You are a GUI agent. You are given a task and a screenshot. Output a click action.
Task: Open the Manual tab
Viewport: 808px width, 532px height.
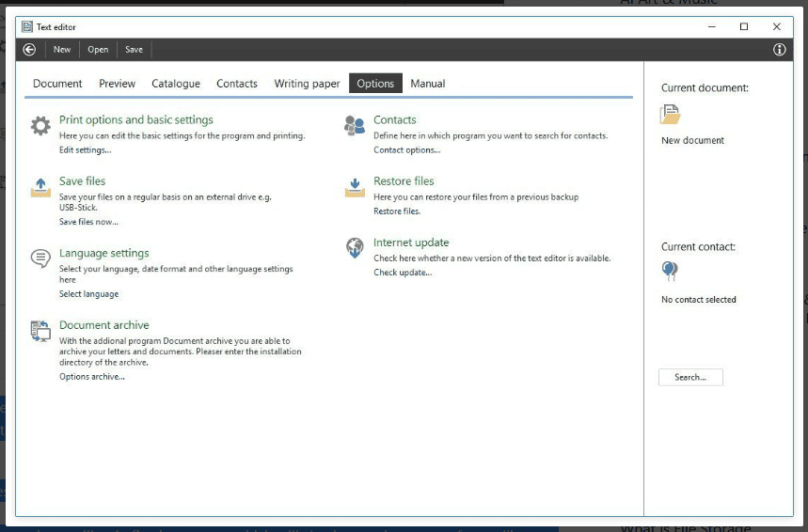tap(428, 84)
